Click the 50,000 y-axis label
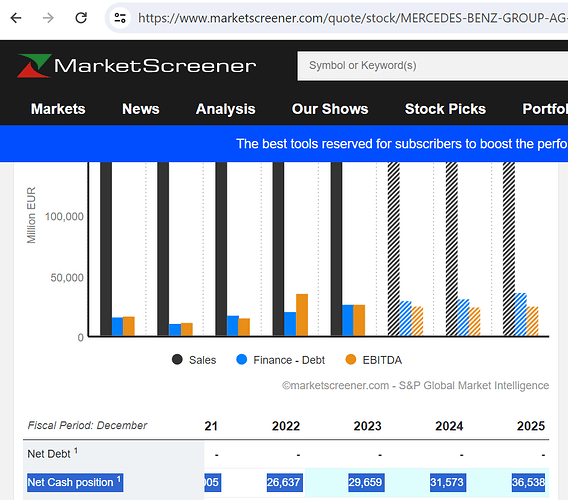The height and width of the screenshot is (500, 568). [67, 278]
